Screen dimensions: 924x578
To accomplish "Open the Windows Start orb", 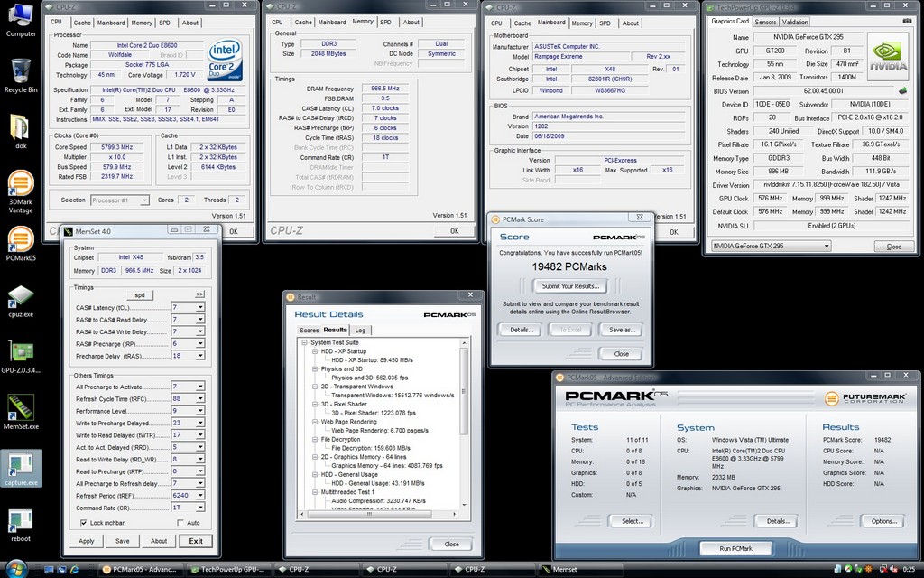I will [x=15, y=569].
